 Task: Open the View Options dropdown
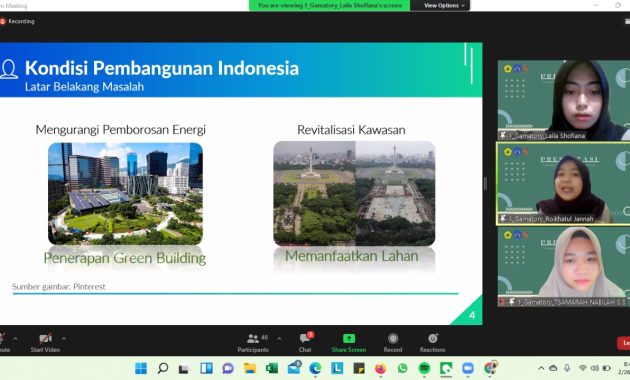click(x=444, y=6)
